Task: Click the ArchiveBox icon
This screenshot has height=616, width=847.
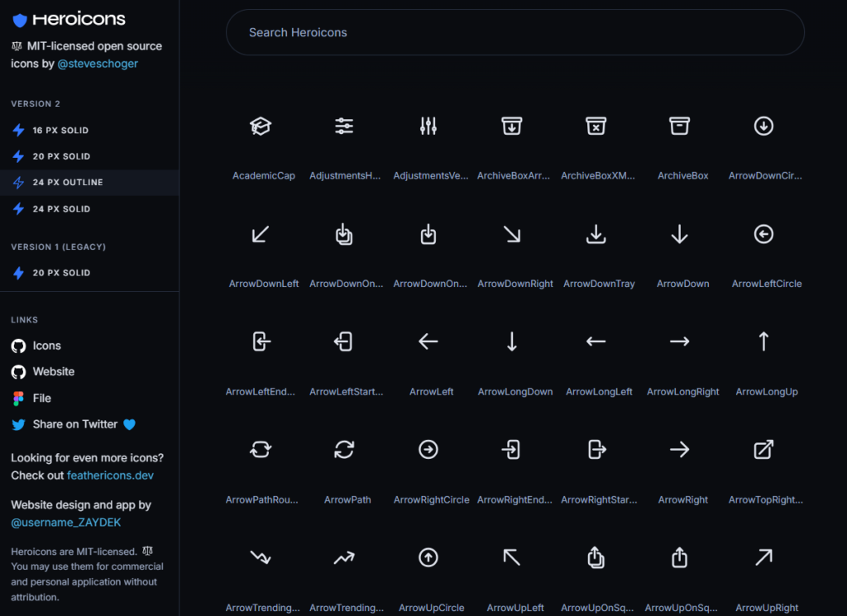Action: [x=679, y=126]
